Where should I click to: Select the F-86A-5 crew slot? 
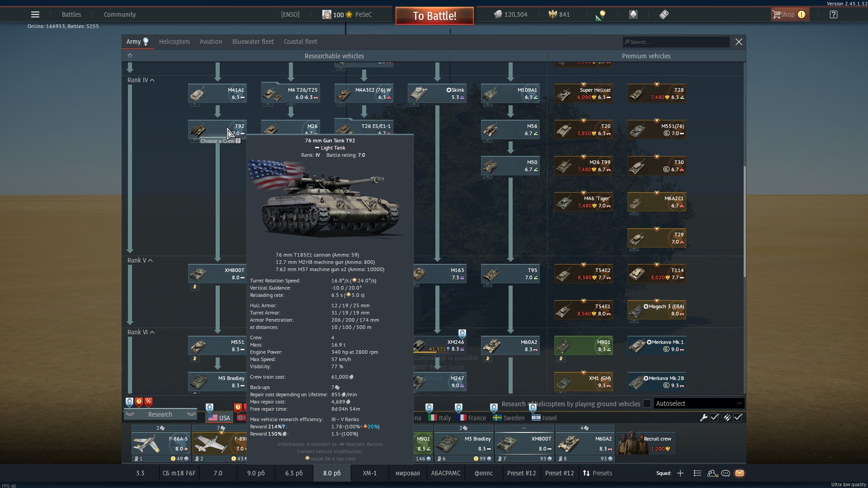[160, 443]
